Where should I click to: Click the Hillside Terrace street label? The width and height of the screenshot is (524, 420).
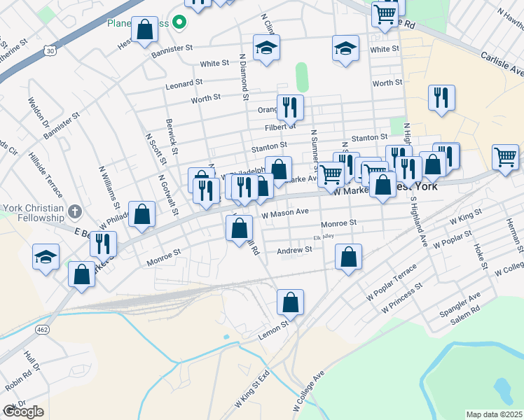click(x=46, y=175)
